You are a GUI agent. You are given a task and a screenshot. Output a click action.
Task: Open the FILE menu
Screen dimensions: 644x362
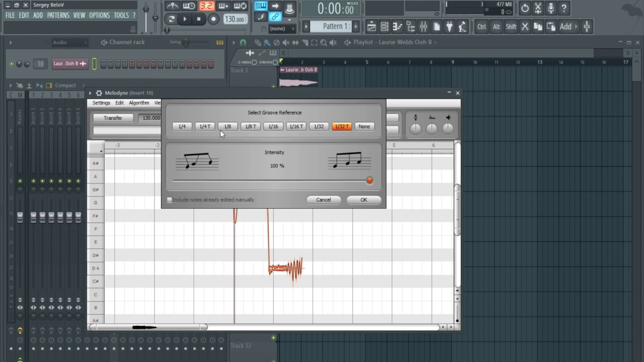click(x=10, y=15)
